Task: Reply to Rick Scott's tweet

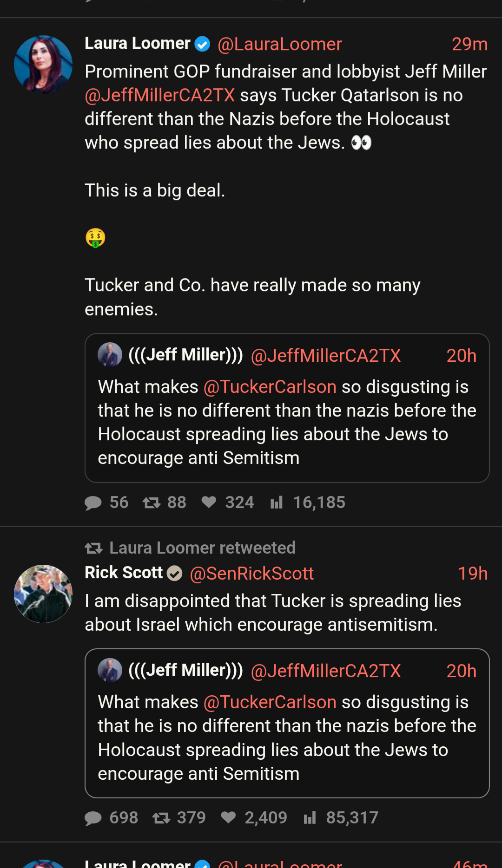Action: point(93,818)
